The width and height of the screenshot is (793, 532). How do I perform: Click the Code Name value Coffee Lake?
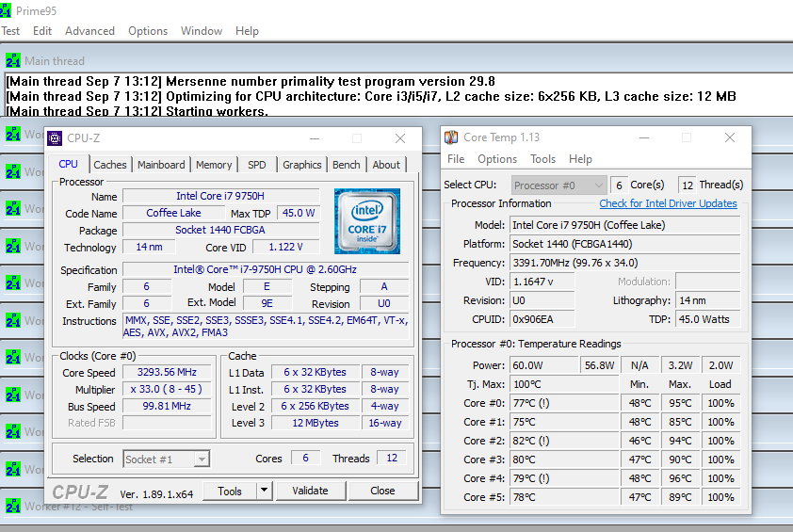click(x=173, y=213)
